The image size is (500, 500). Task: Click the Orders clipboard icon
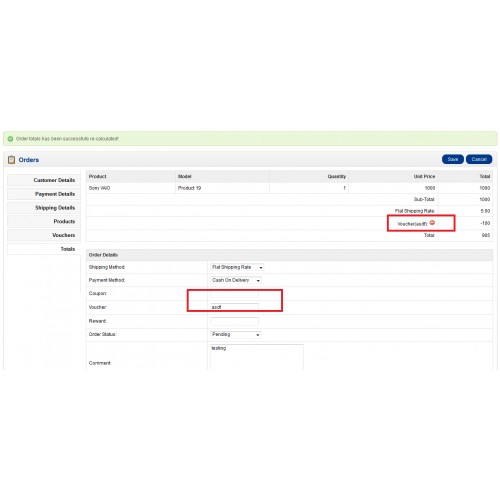11,160
